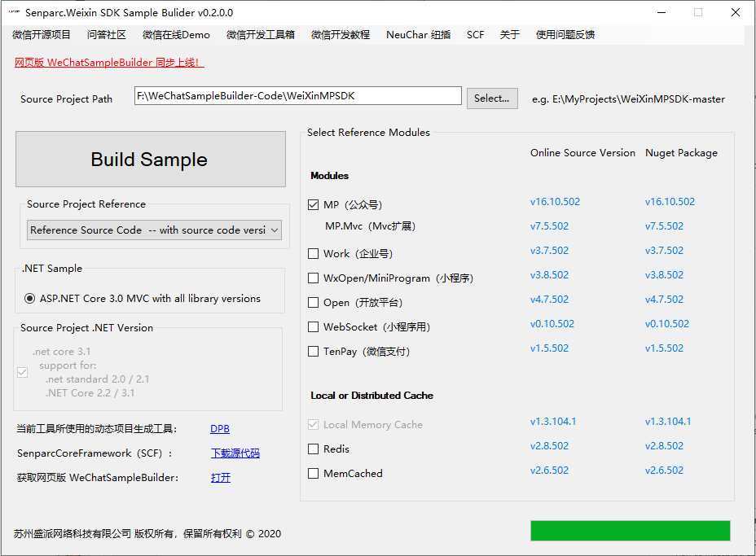Enable the Redis cache option

coord(314,449)
